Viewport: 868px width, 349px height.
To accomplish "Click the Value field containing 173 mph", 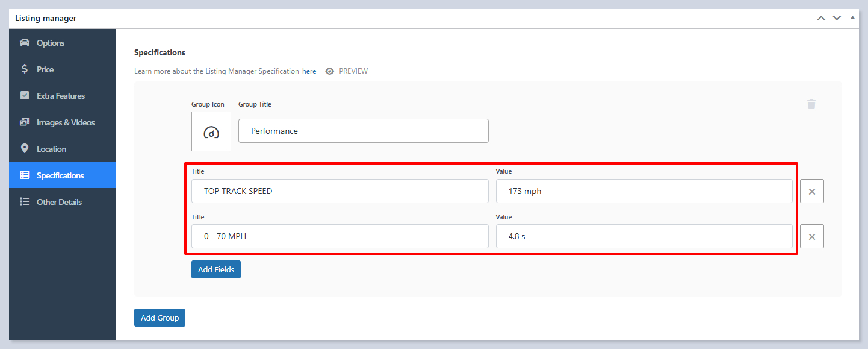I will pos(644,191).
